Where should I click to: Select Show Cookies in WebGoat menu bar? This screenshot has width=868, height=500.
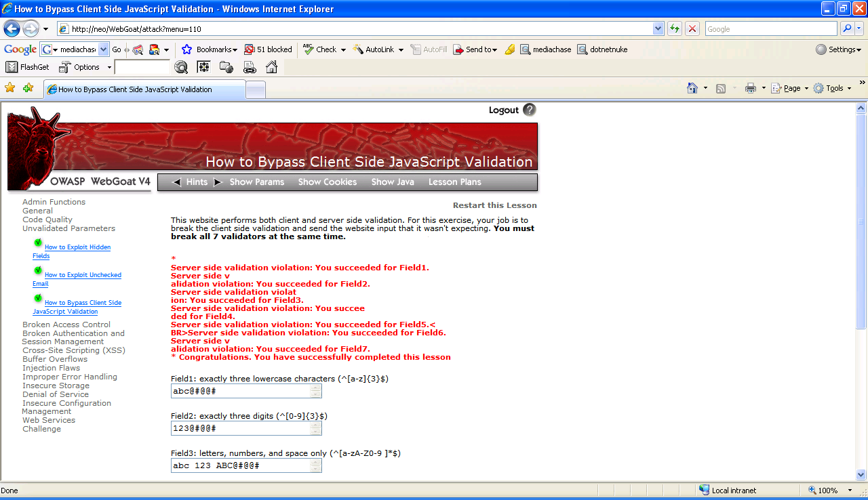327,182
